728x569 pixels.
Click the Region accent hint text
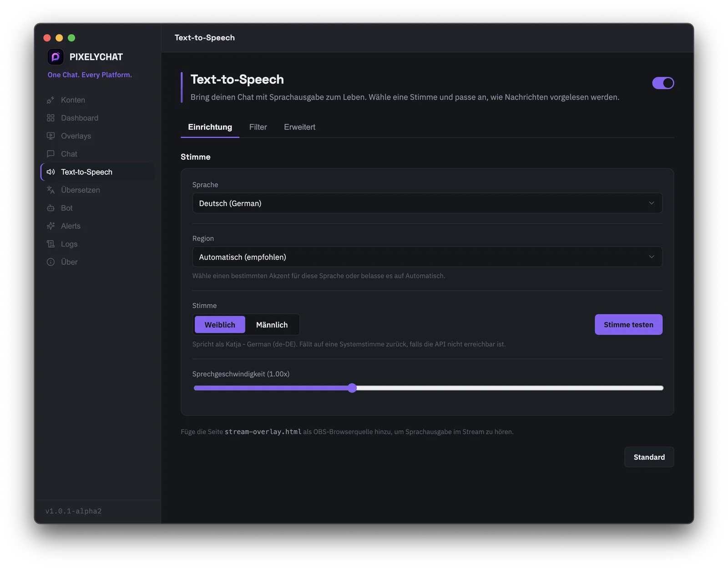pyautogui.click(x=318, y=276)
